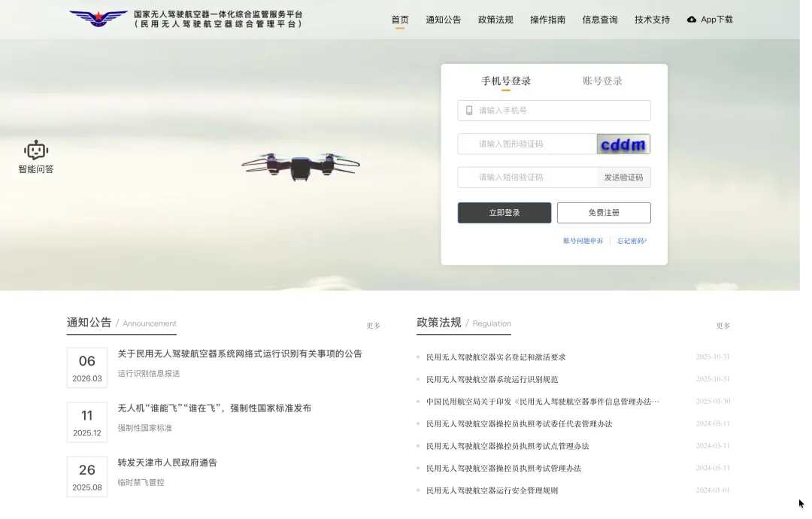
Task: Open the 账号问题申诉 link
Action: coord(583,240)
